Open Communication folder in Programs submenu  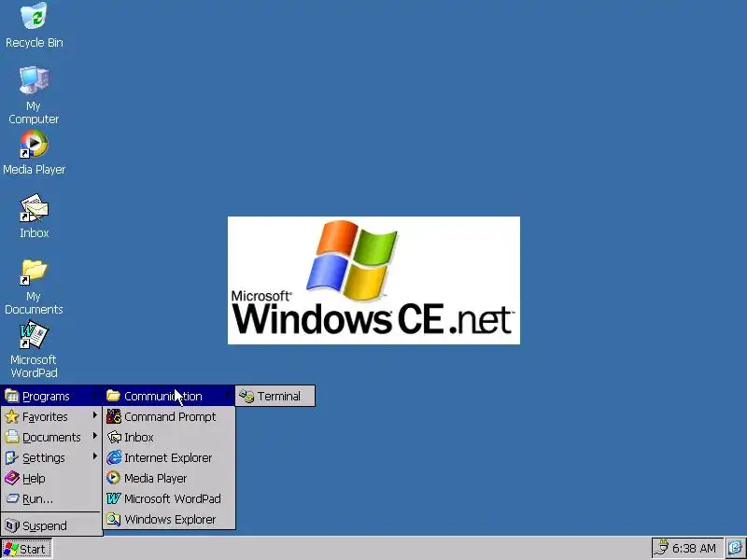coord(169,396)
